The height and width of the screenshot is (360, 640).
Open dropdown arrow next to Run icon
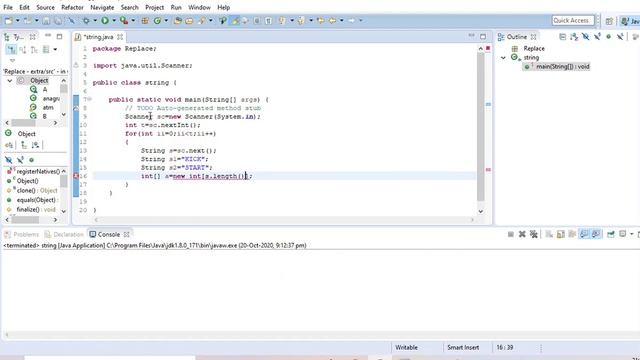click(x=114, y=20)
